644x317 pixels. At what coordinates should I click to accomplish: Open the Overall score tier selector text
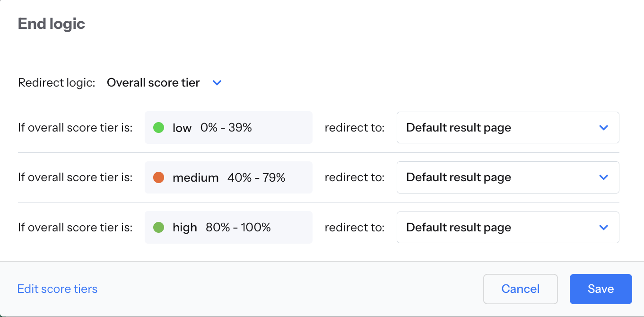153,83
